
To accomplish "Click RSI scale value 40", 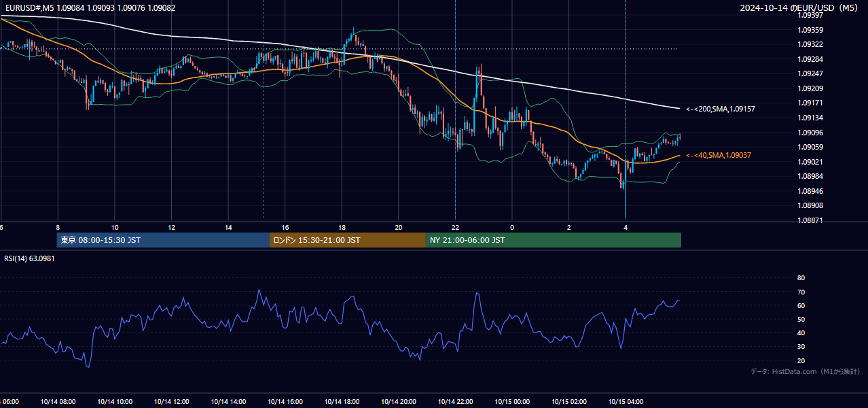I will [801, 333].
